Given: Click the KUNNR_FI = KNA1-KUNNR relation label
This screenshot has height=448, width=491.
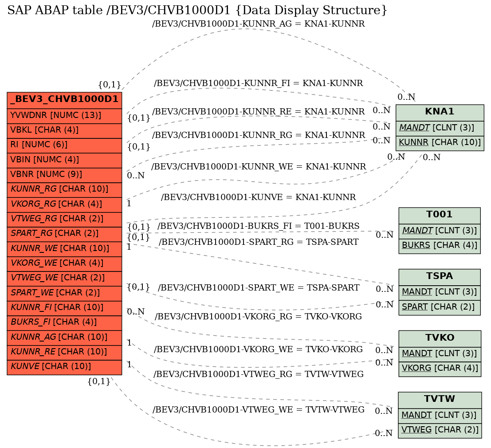Looking at the screenshot, I should coord(258,83).
